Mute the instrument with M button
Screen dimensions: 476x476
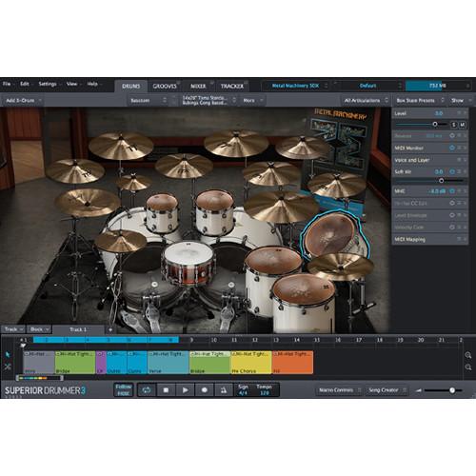pos(463,125)
